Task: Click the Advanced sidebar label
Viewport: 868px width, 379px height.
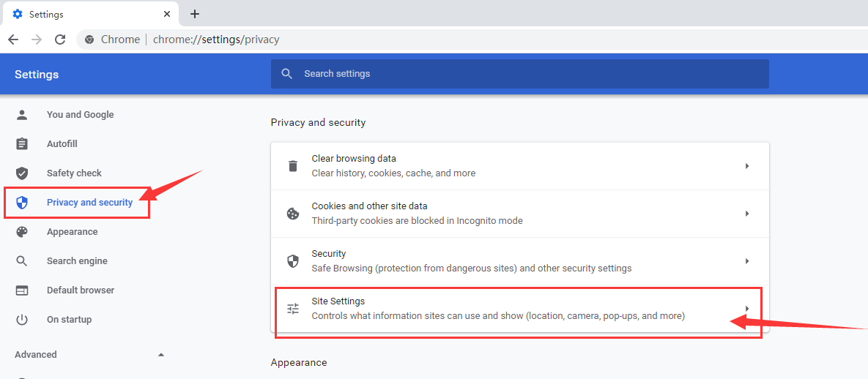Action: click(35, 355)
